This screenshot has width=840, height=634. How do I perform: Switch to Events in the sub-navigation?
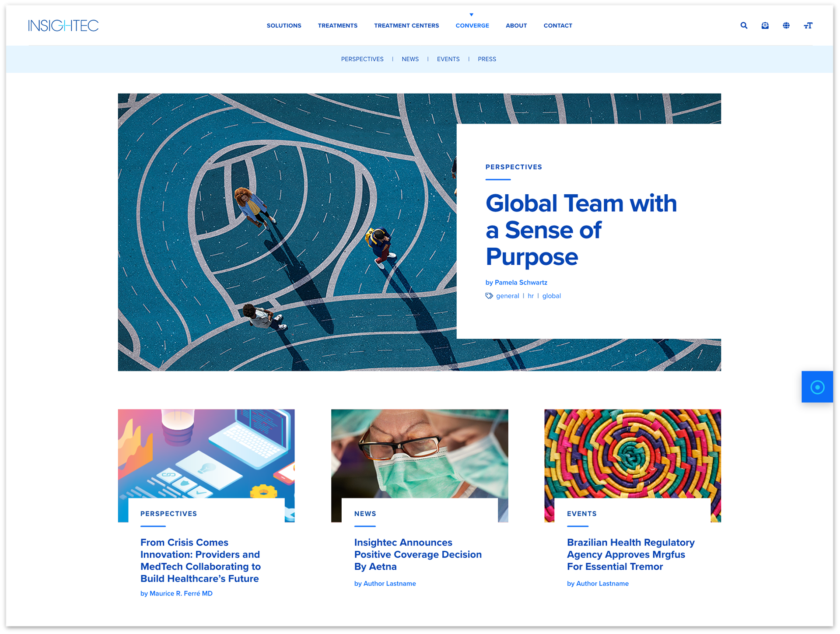click(x=448, y=59)
